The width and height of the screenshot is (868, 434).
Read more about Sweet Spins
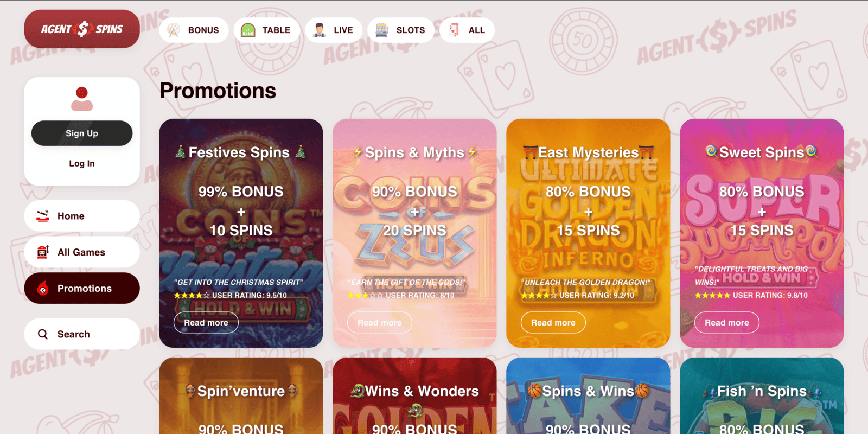(x=727, y=323)
